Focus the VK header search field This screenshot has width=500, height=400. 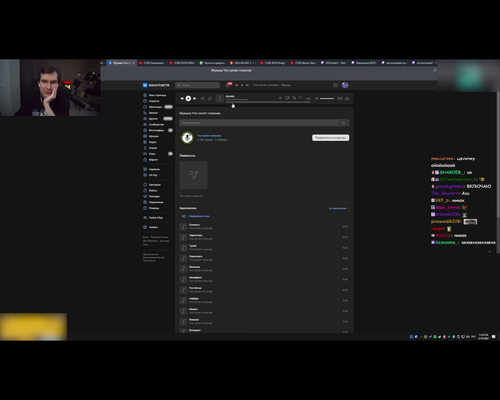(x=197, y=85)
